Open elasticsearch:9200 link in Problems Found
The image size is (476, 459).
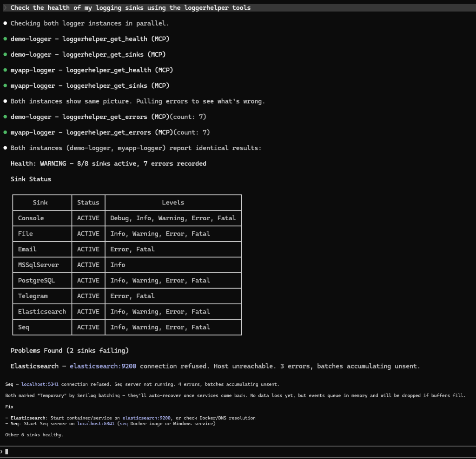point(103,366)
